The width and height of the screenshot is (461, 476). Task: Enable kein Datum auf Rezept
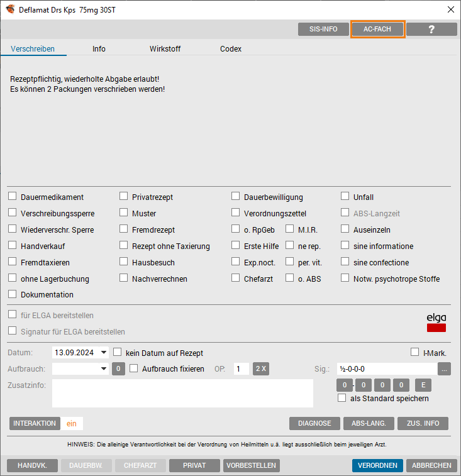click(117, 352)
